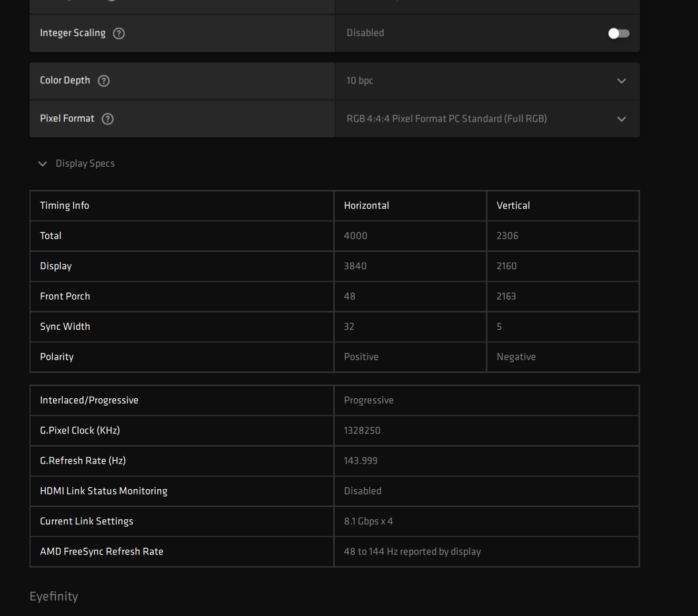Open the Integer Scaling help icon
Screen dimensions: 698x616
pyautogui.click(x=119, y=33)
